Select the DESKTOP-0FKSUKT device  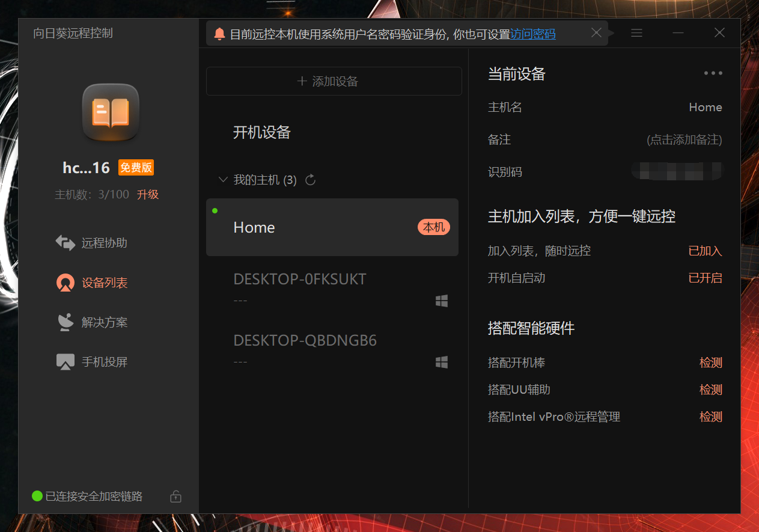point(332,289)
